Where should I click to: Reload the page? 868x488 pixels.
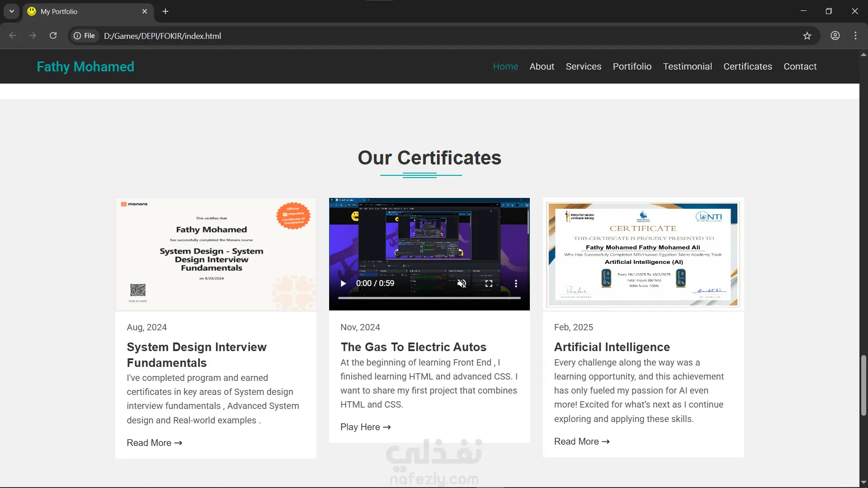point(53,36)
